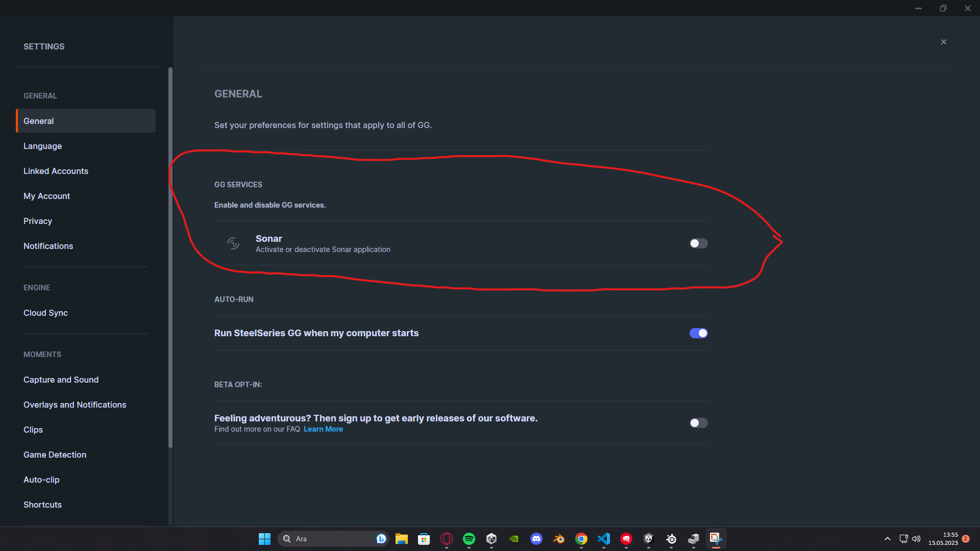Open Opera GX browser from taskbar
Image resolution: width=980 pixels, height=551 pixels.
(x=446, y=539)
